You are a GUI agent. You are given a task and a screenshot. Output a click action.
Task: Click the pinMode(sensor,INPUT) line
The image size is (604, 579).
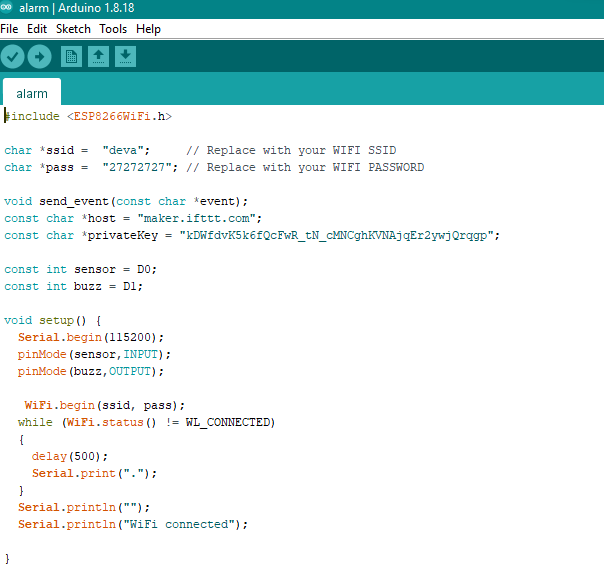94,354
